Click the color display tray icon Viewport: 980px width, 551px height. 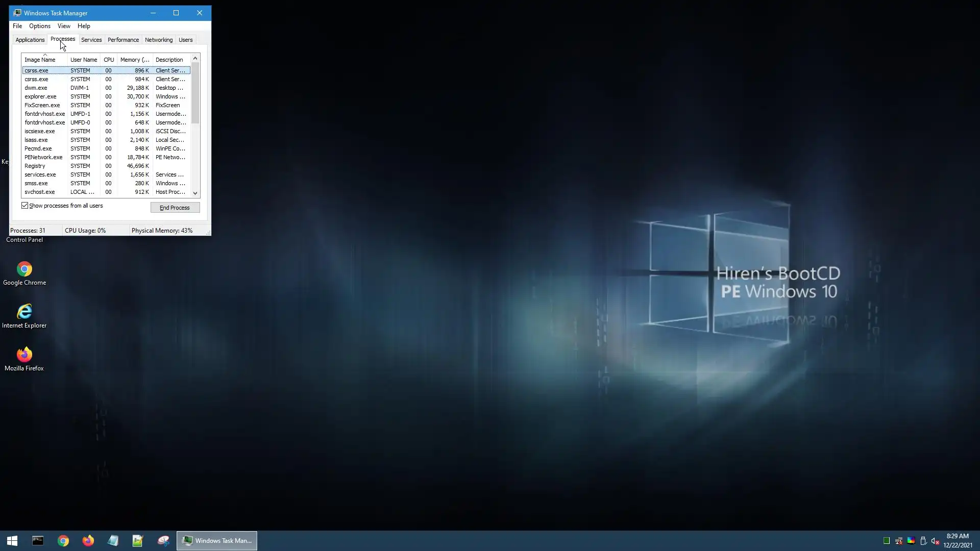[x=911, y=541]
